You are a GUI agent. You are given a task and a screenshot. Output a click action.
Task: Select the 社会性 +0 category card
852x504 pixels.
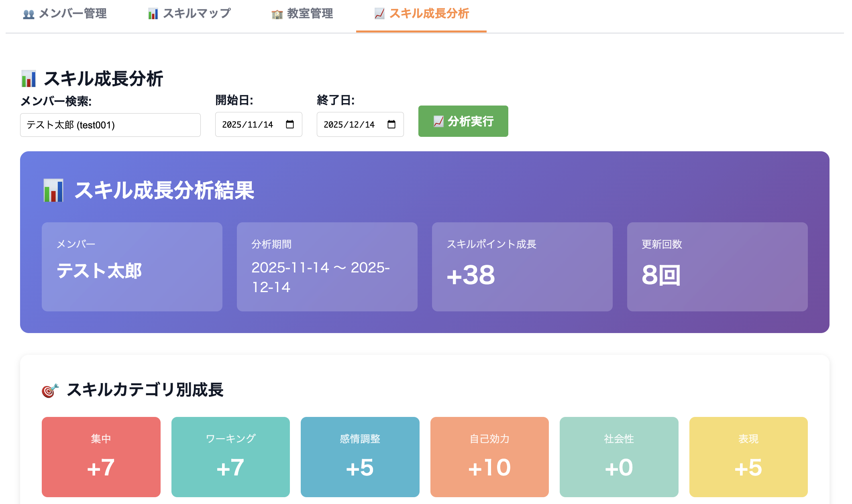coord(619,457)
